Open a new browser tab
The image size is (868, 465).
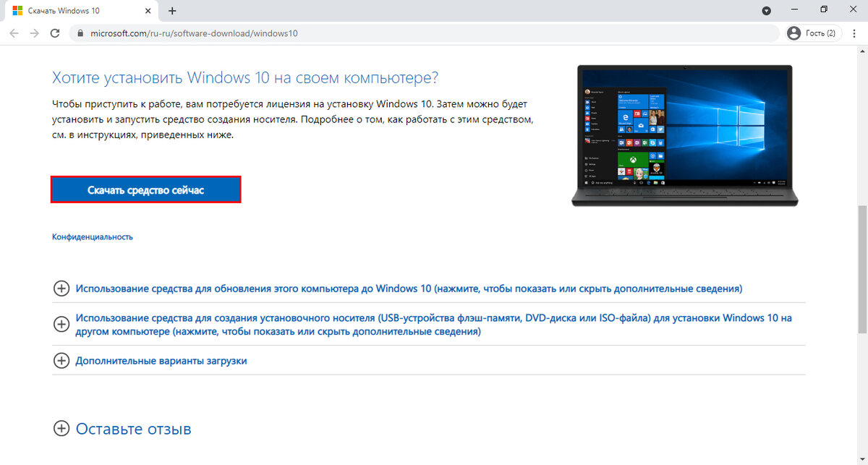171,10
